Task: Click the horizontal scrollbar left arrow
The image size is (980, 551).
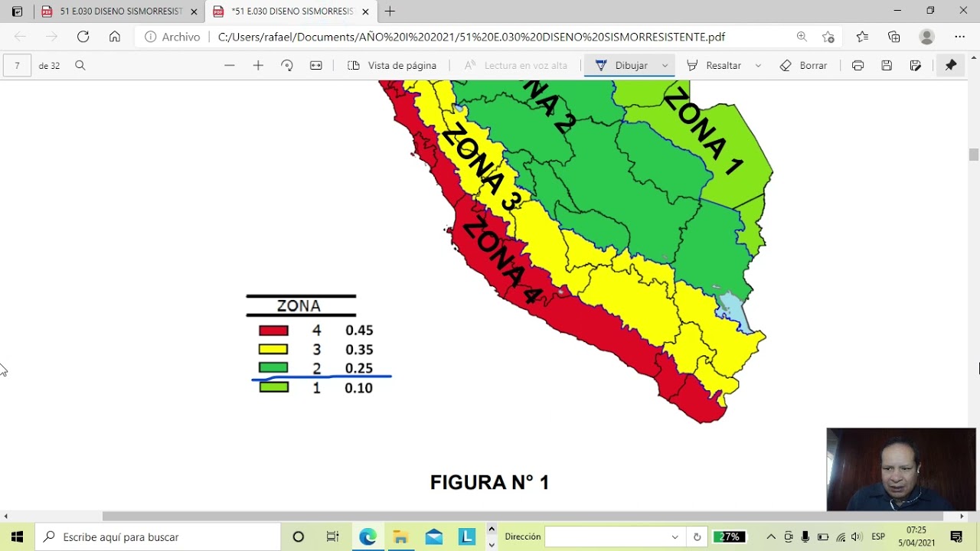Action: (5, 516)
